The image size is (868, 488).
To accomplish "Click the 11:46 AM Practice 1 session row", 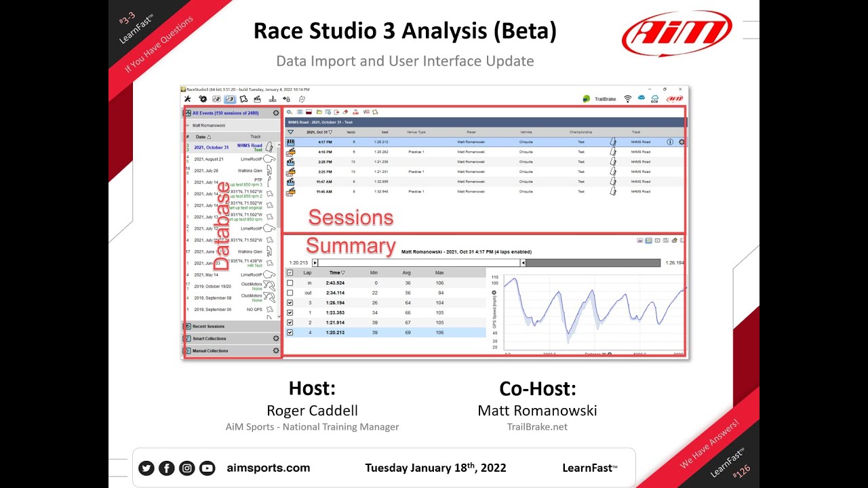I will (485, 192).
